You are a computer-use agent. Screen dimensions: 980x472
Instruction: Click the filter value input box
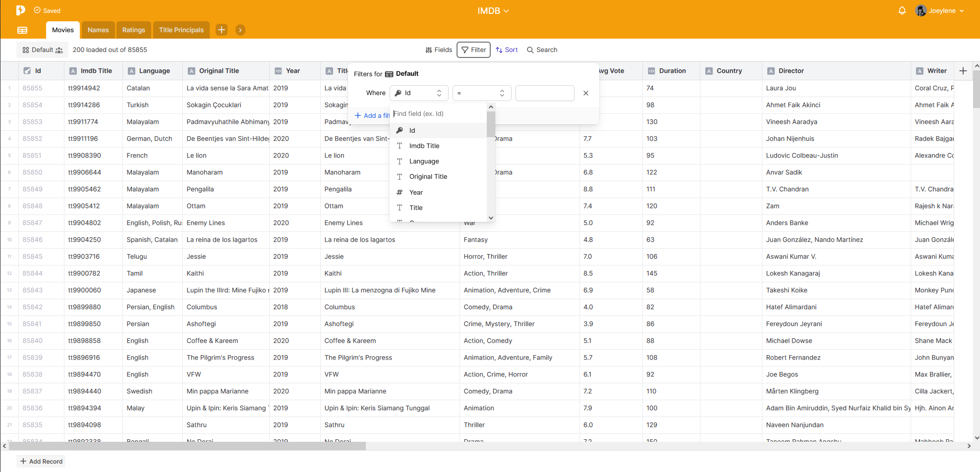pos(545,93)
